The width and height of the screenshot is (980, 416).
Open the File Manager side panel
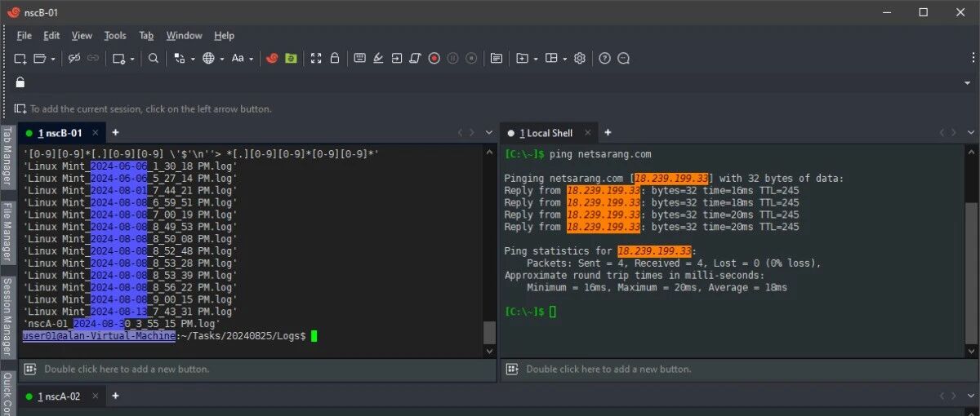[x=7, y=234]
